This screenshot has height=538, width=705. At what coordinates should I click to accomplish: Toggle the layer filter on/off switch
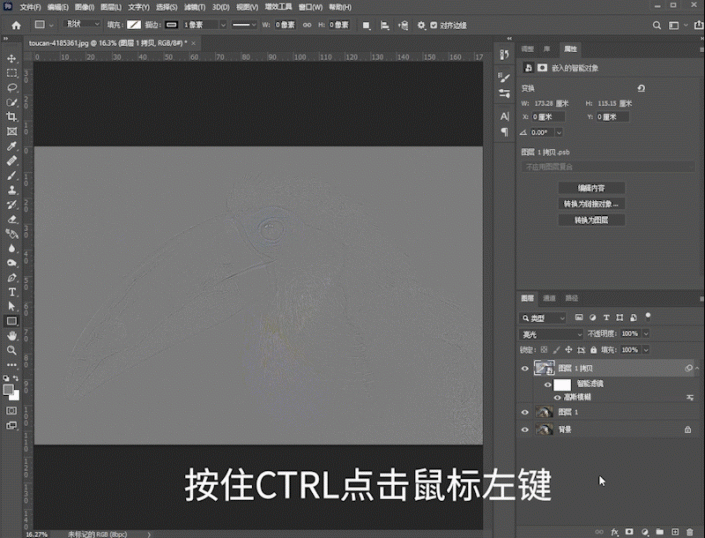[x=648, y=317]
